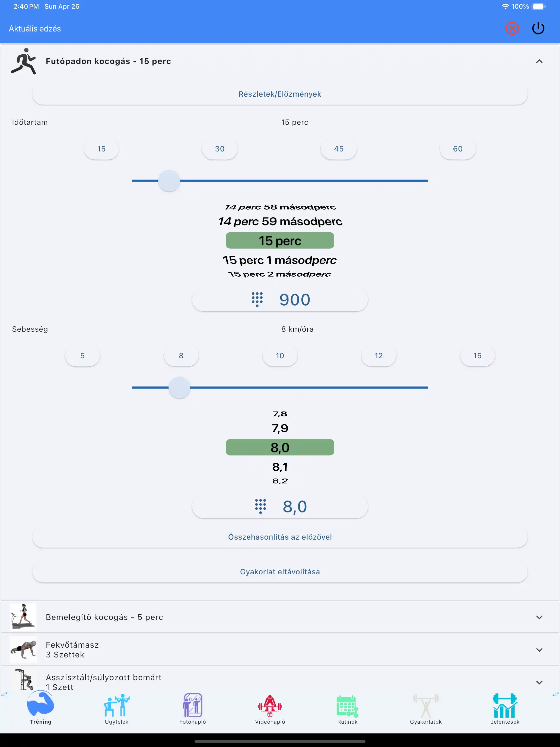Collapse the Futópadon kocogás exercise panel

click(x=539, y=61)
